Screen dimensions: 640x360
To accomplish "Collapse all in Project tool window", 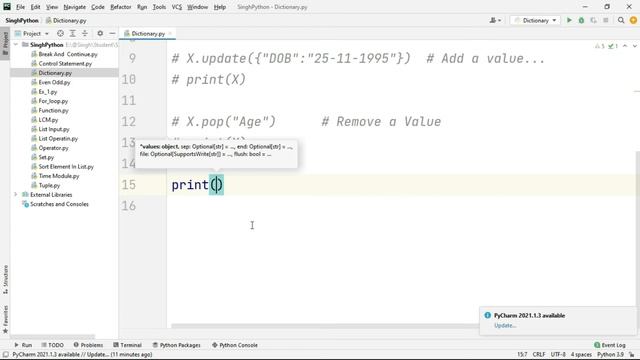I will [x=85, y=33].
